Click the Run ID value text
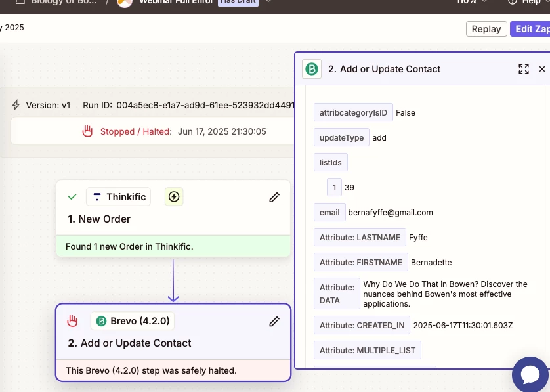Screen dimensions: 550x392 [x=205, y=105]
